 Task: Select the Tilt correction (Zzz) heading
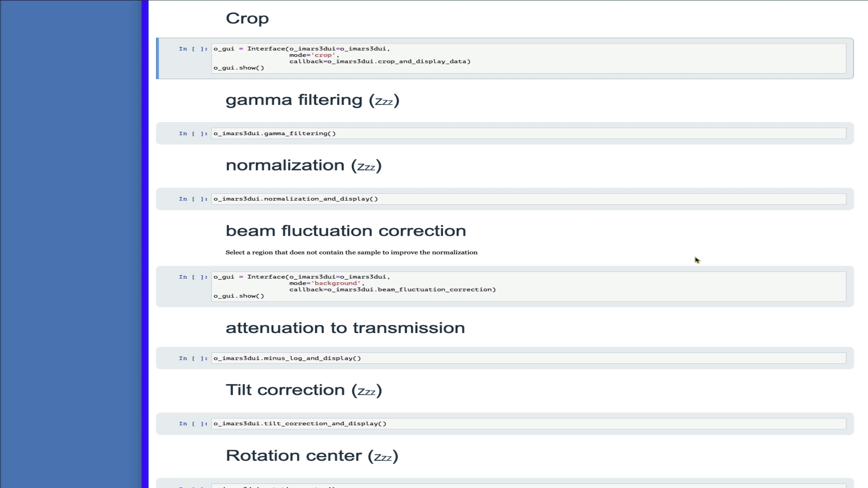(x=304, y=390)
